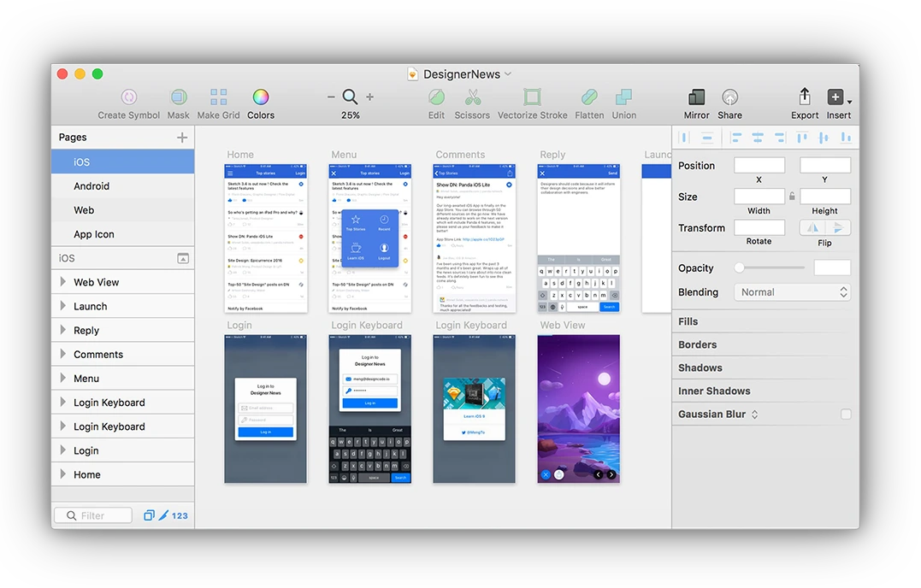The width and height of the screenshot is (921, 588).
Task: Click the Create Symbol toolbar icon
Action: (x=129, y=97)
